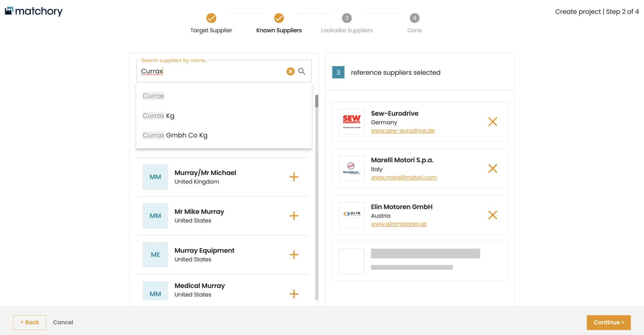The width and height of the screenshot is (644, 335).
Task: Click the supplier list scrollbar thumb
Action: point(317,101)
